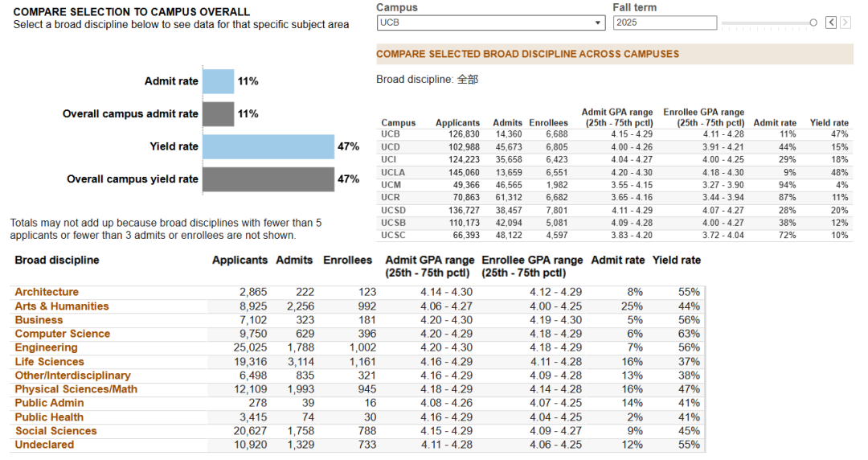Screen dimensions: 868x460
Task: Click the light blue Yield rate bar
Action: point(268,146)
